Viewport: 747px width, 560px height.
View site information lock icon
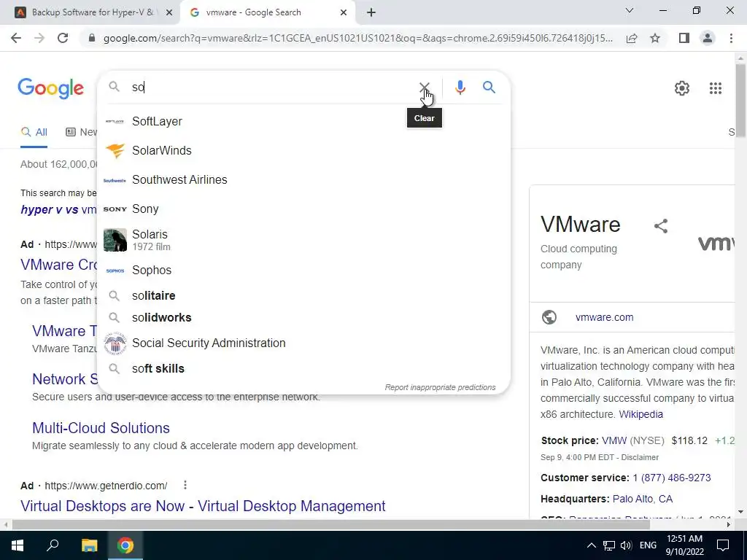click(x=92, y=38)
